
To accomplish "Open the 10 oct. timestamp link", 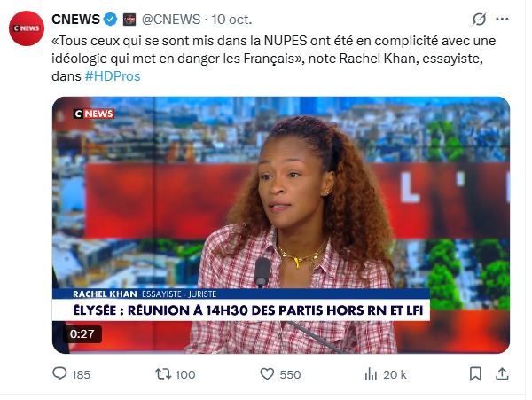I will click(x=231, y=20).
